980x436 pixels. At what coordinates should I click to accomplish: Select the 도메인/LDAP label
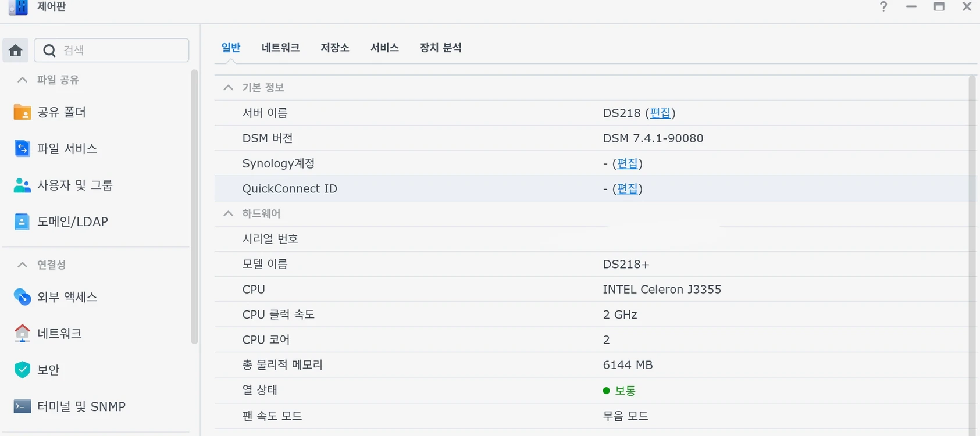click(x=73, y=221)
